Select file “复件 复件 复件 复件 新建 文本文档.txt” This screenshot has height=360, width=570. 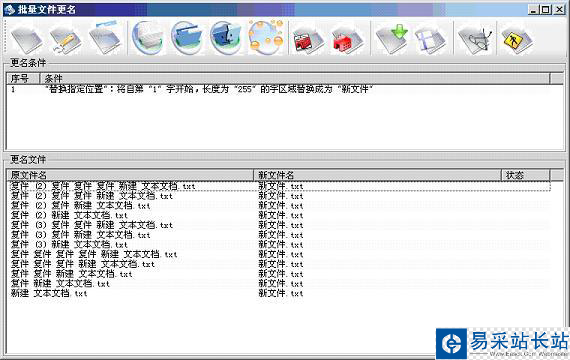(93, 254)
